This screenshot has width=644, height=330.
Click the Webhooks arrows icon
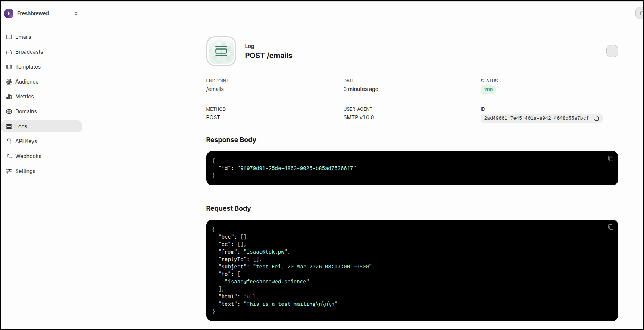coord(9,156)
